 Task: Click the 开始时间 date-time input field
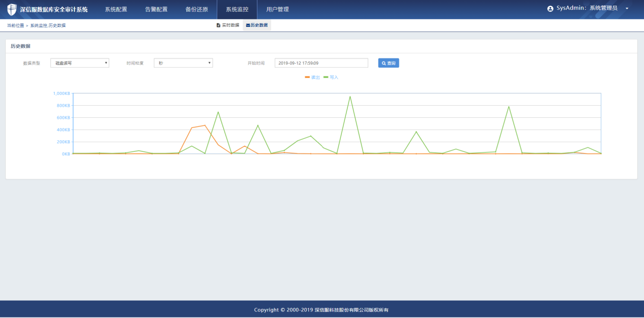pyautogui.click(x=321, y=63)
